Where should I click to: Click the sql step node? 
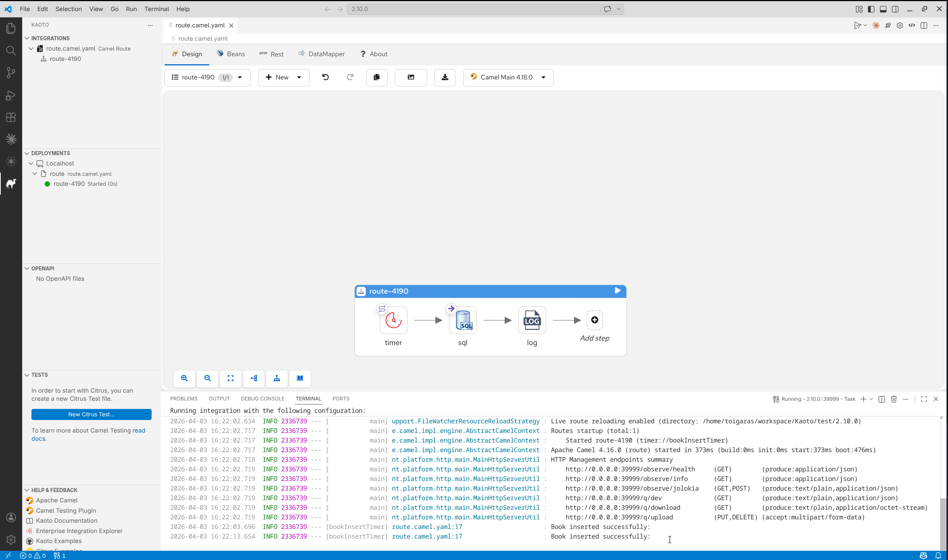[x=463, y=320]
